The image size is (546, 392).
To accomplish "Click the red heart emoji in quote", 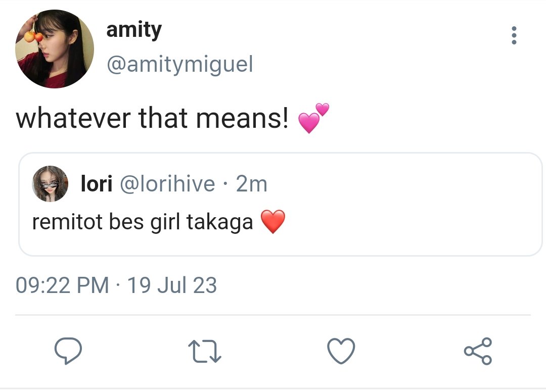I will [x=273, y=222].
